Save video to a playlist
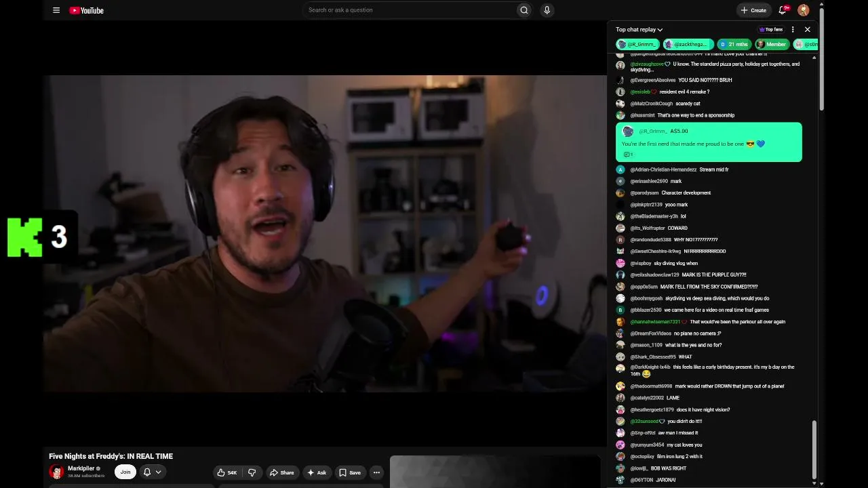The image size is (868, 488). pos(350,472)
